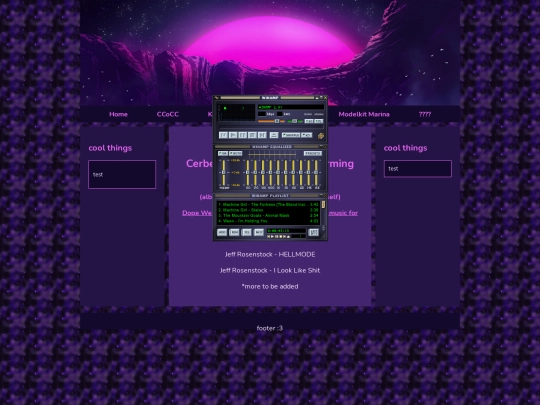This screenshot has height=405, width=540.
Task: Open playlist SEL menu button
Action: [246, 232]
